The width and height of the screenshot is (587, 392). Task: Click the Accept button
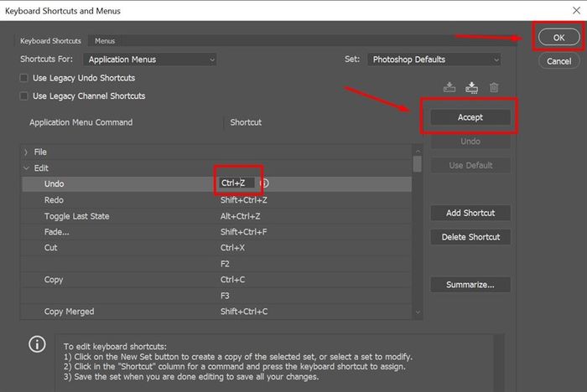click(x=470, y=117)
